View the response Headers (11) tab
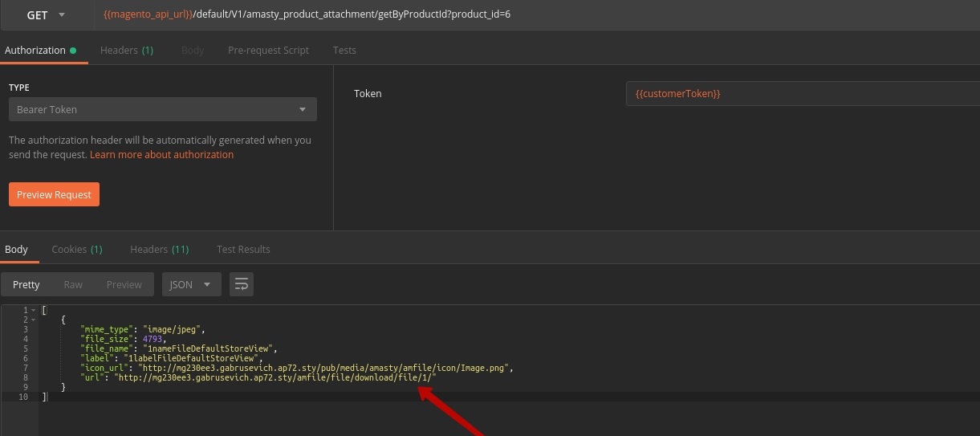Viewport: 980px width, 436px height. [x=159, y=249]
